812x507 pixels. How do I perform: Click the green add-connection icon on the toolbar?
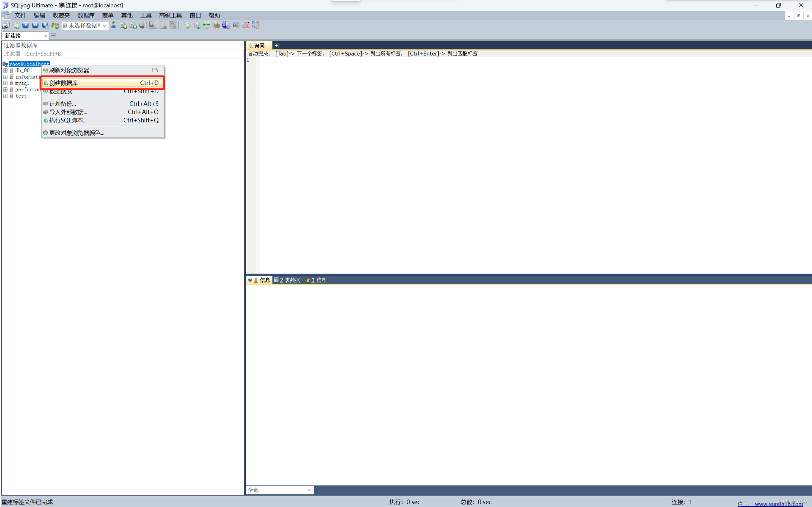(x=16, y=25)
